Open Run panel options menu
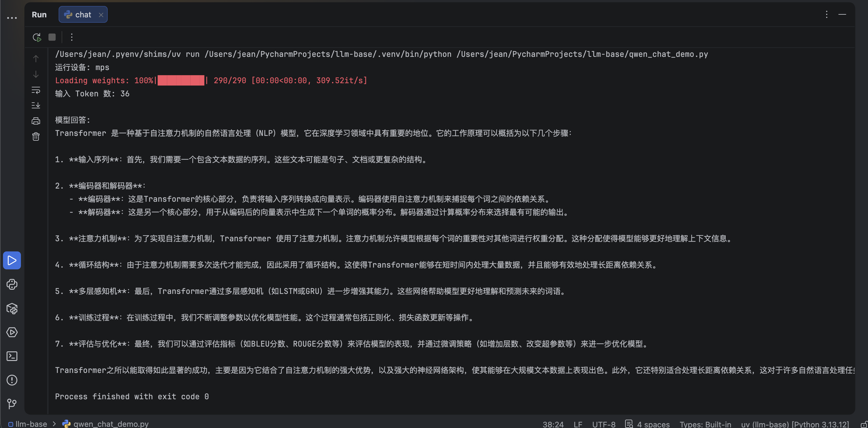Screen dimensions: 868x428 click(826, 14)
